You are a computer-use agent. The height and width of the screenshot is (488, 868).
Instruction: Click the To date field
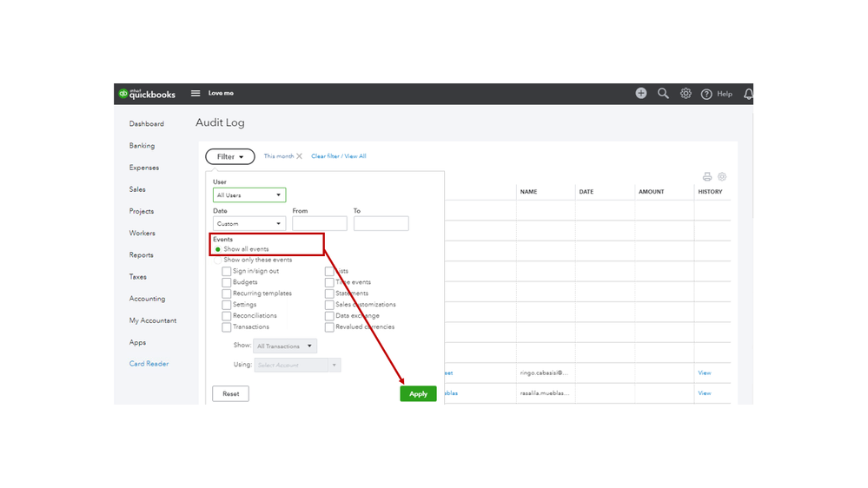coord(381,223)
